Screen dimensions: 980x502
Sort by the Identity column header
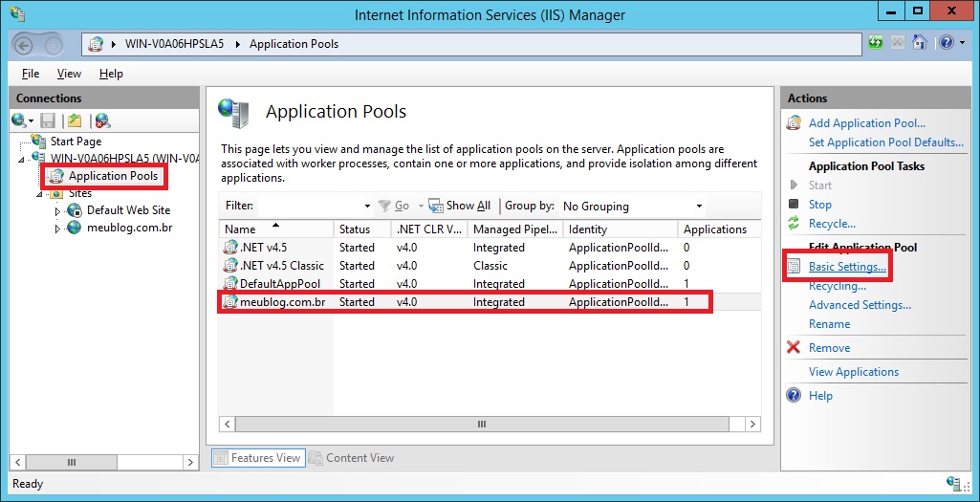tap(621, 229)
